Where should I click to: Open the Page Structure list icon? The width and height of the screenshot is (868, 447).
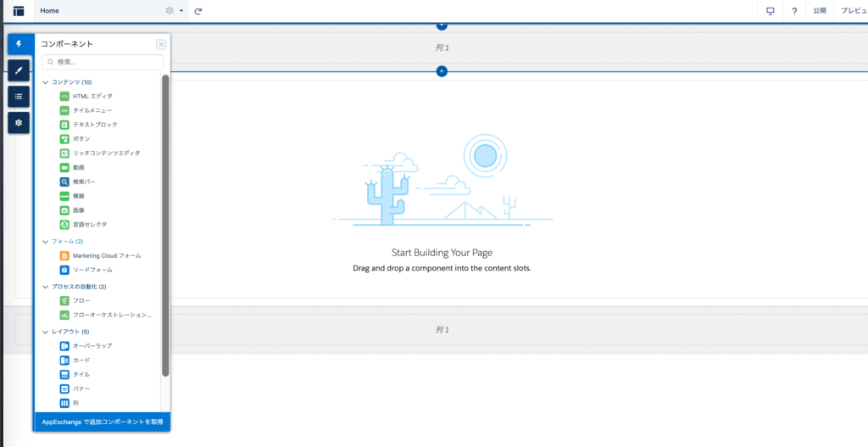pyautogui.click(x=19, y=97)
